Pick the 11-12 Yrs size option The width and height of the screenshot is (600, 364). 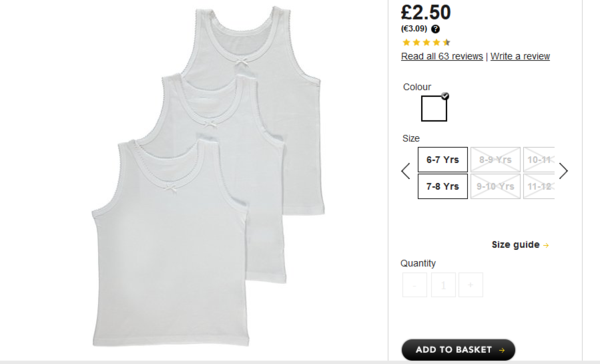click(x=539, y=186)
